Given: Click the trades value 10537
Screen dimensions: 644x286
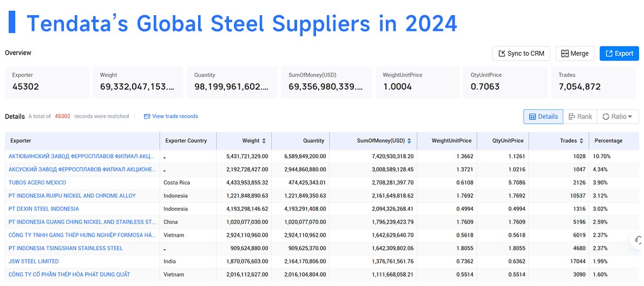Looking at the screenshot, I should pos(577,196).
